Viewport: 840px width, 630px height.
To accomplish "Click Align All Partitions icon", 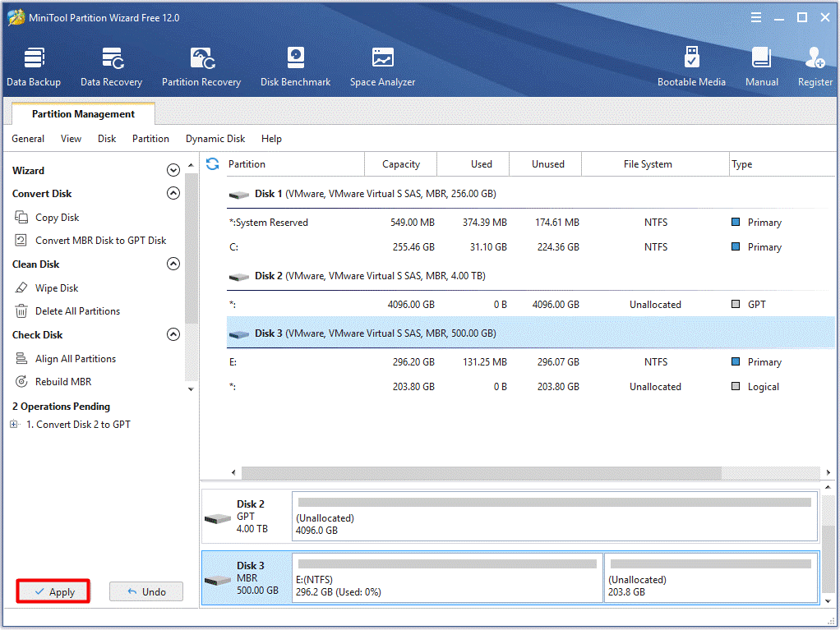I will point(21,358).
